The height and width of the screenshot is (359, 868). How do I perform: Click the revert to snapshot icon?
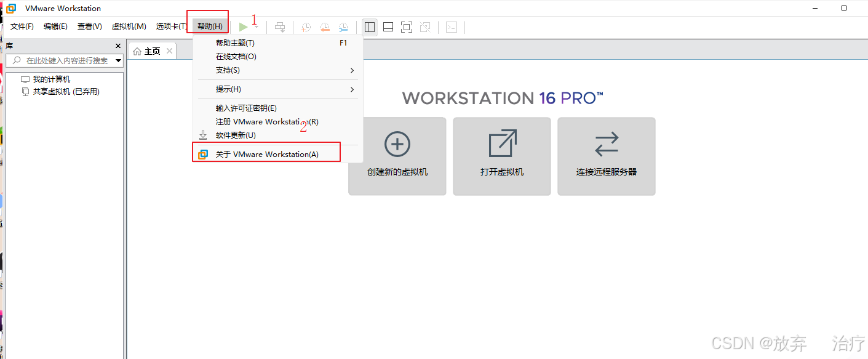pyautogui.click(x=324, y=26)
